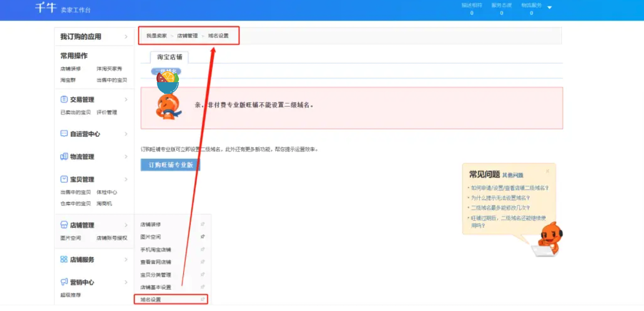This screenshot has width=644, height=311.
Task: Expand 营销中心 chevron
Action: tap(126, 282)
